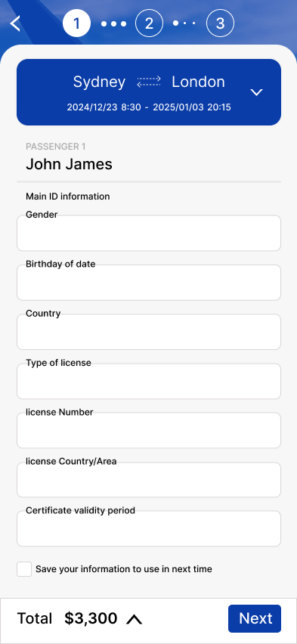Go back using the left arrow icon
The height and width of the screenshot is (644, 297).
click(15, 23)
